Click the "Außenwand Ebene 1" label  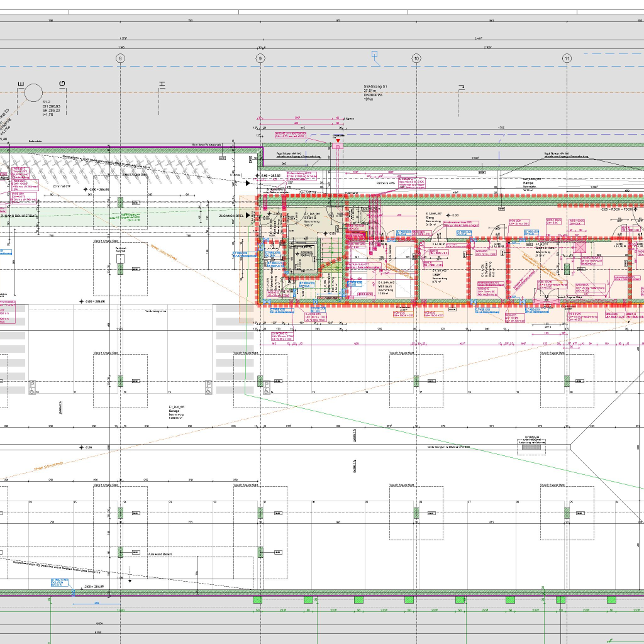[x=160, y=554]
